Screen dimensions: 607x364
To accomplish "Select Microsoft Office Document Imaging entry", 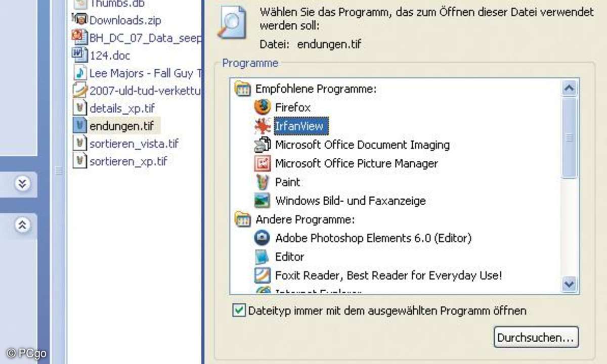I will (362, 145).
